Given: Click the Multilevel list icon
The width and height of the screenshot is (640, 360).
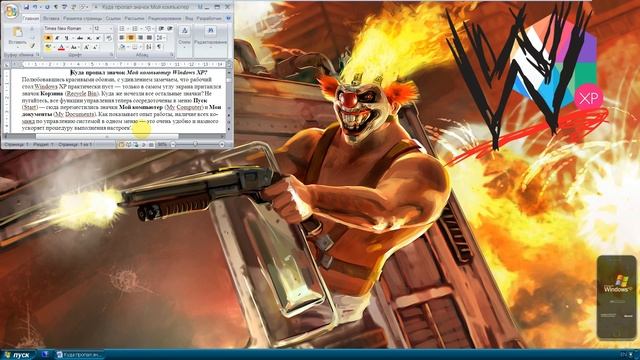Looking at the screenshot, I should pos(148,28).
